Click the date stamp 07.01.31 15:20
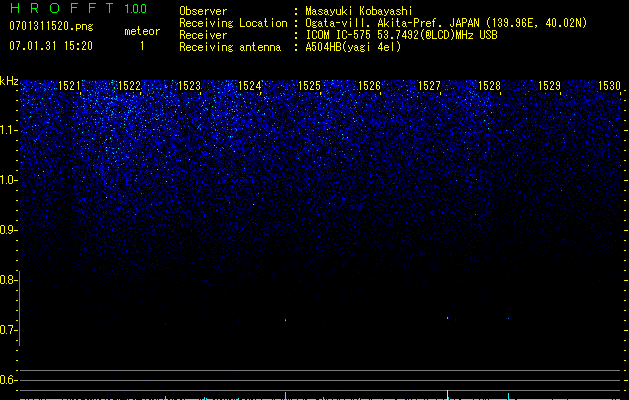629x400 pixels. point(51,46)
